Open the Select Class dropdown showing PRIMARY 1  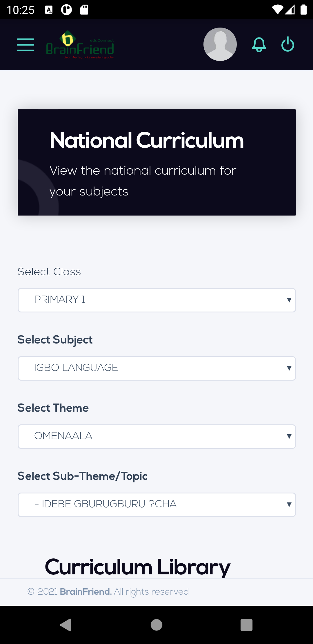click(x=157, y=300)
